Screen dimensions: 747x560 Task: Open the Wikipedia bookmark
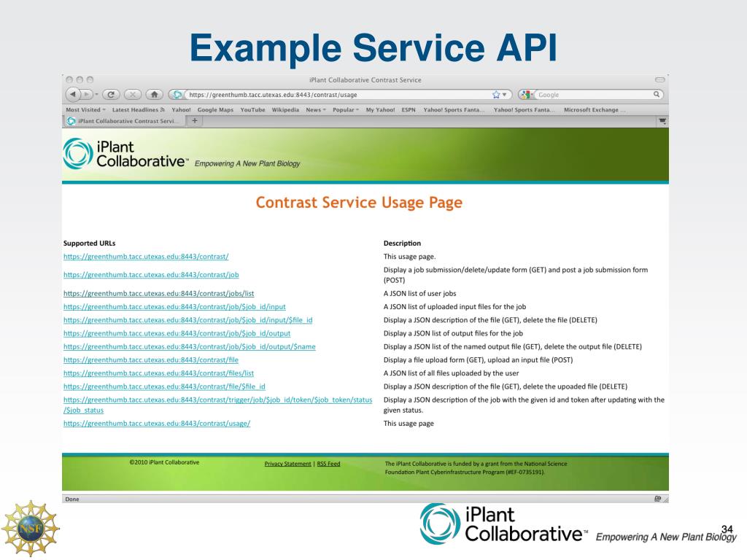tap(285, 109)
